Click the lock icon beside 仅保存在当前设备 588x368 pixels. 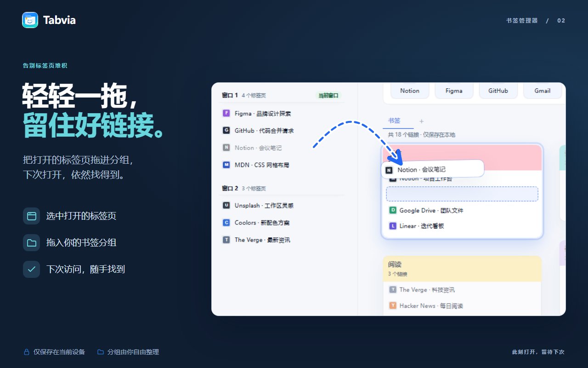pyautogui.click(x=27, y=352)
